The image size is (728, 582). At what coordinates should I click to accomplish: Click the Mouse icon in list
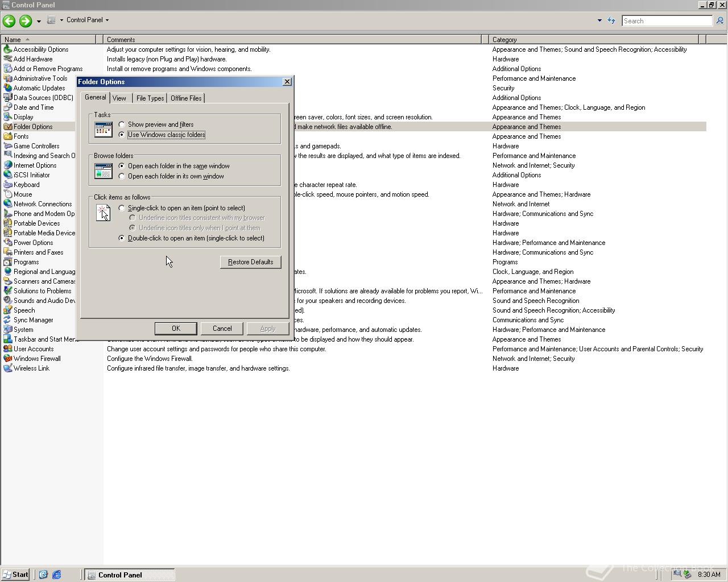point(7,194)
